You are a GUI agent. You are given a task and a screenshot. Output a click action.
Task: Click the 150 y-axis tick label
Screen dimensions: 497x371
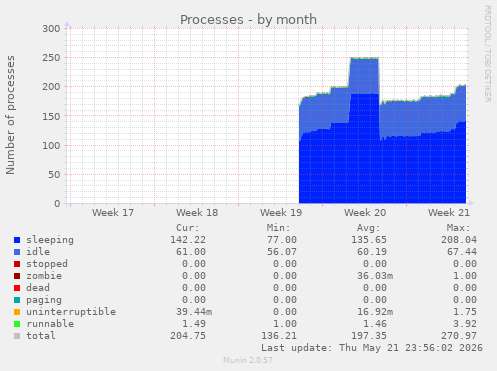point(51,116)
